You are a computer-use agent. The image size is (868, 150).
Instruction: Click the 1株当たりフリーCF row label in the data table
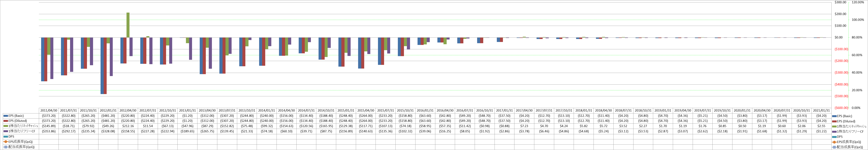click(x=22, y=131)
